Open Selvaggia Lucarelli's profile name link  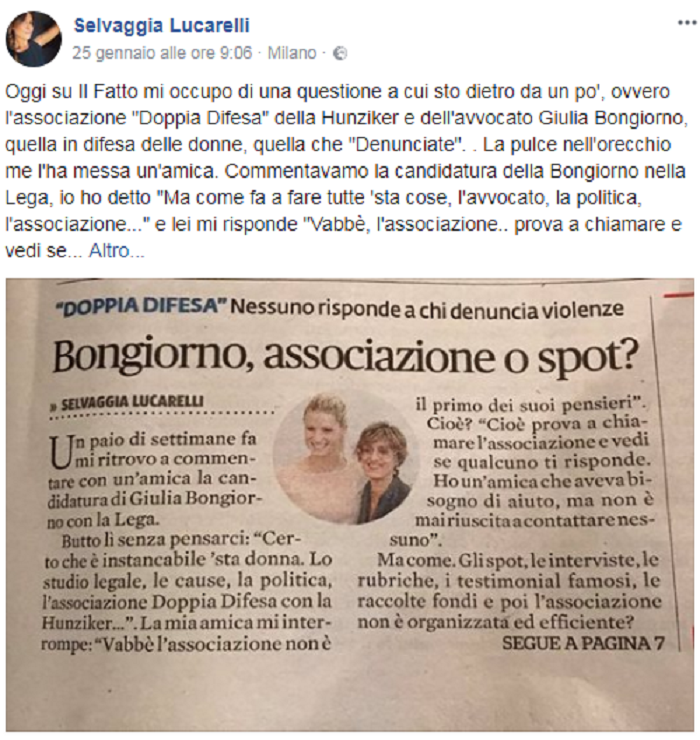tap(161, 25)
